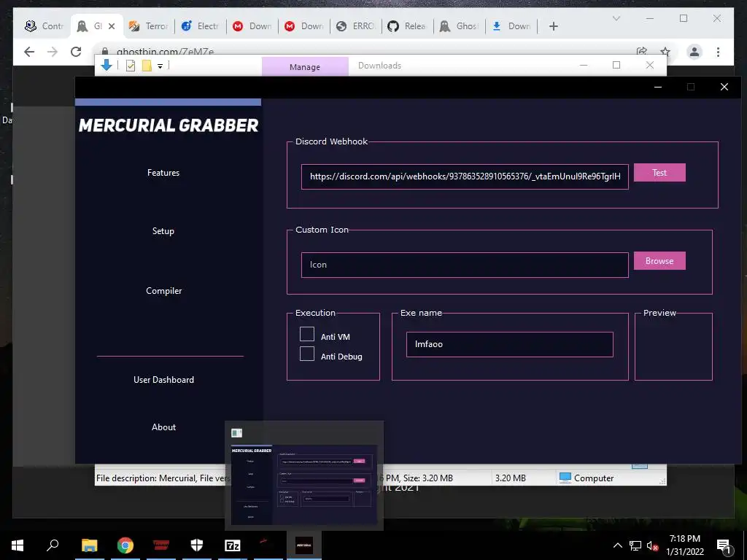747x560 pixels.
Task: Show hidden system tray icons
Action: pyautogui.click(x=617, y=545)
